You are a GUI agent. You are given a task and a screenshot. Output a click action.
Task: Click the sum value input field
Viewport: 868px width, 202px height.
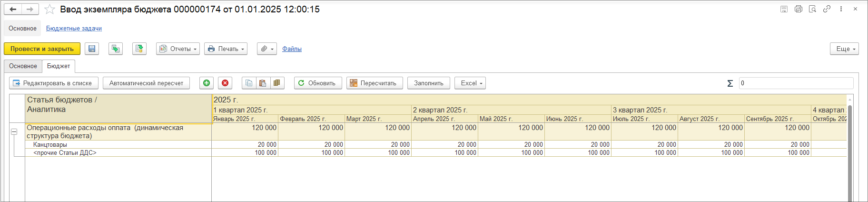(x=796, y=83)
